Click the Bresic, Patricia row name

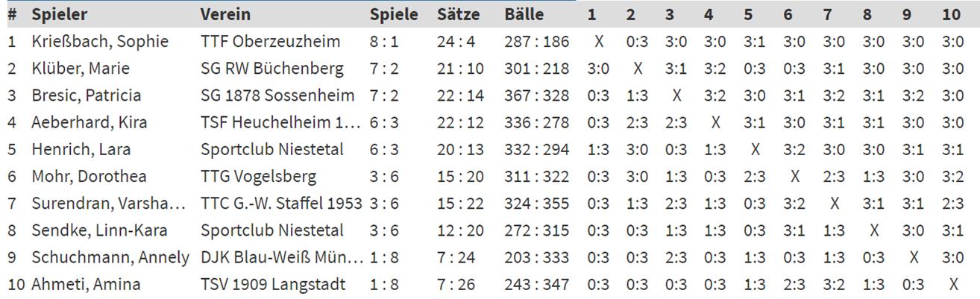click(87, 95)
